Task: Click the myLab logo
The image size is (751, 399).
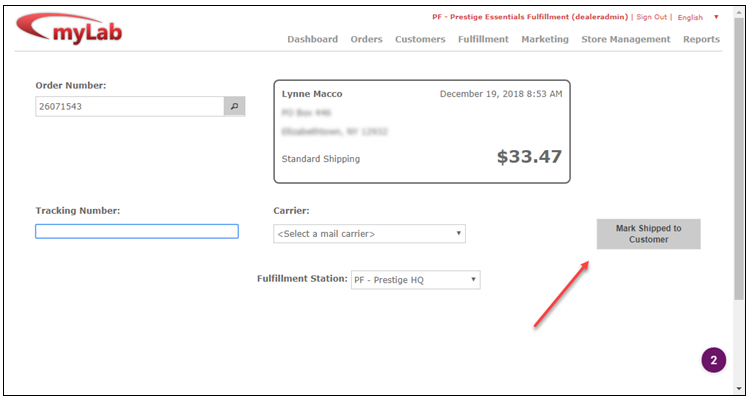Action: click(69, 29)
